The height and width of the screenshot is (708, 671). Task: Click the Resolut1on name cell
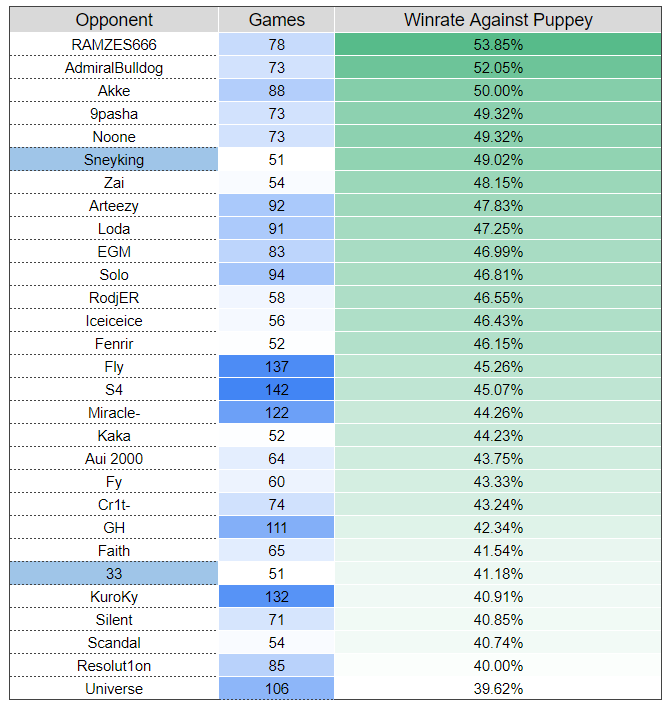tap(114, 666)
